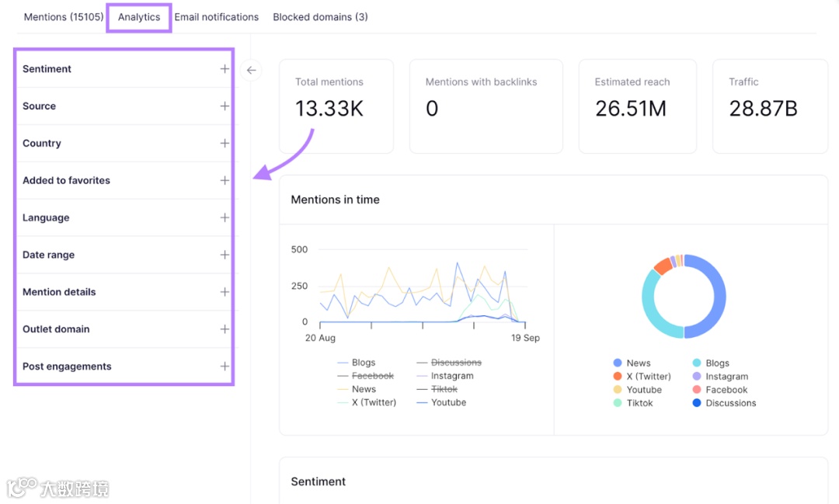This screenshot has width=839, height=504.
Task: Open the Email notifications tab
Action: 216,17
